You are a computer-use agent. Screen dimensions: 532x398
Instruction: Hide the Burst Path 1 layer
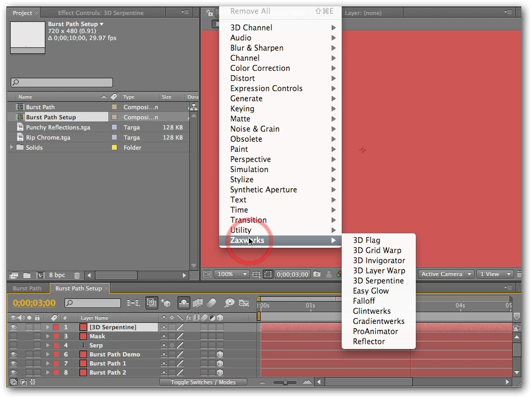point(13,363)
